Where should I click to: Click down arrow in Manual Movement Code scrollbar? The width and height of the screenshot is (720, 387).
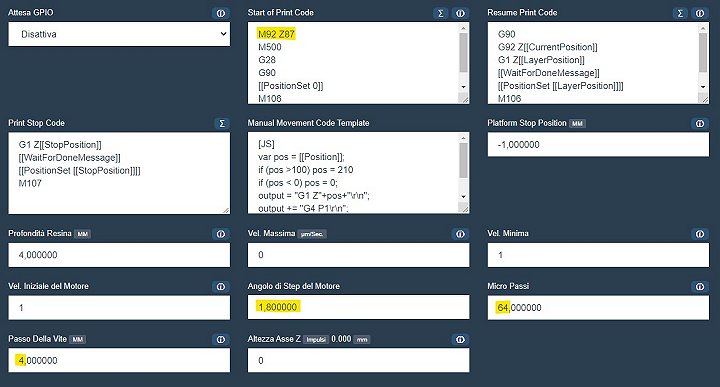(x=463, y=196)
